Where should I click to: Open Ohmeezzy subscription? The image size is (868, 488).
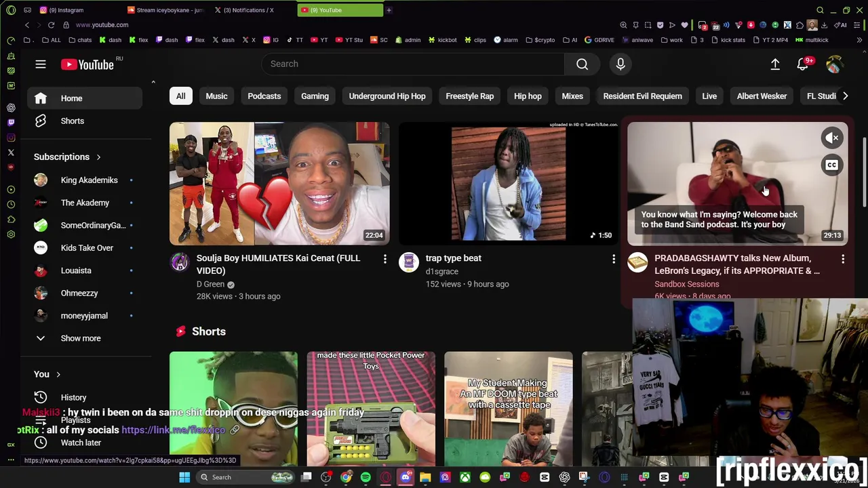[85, 293]
